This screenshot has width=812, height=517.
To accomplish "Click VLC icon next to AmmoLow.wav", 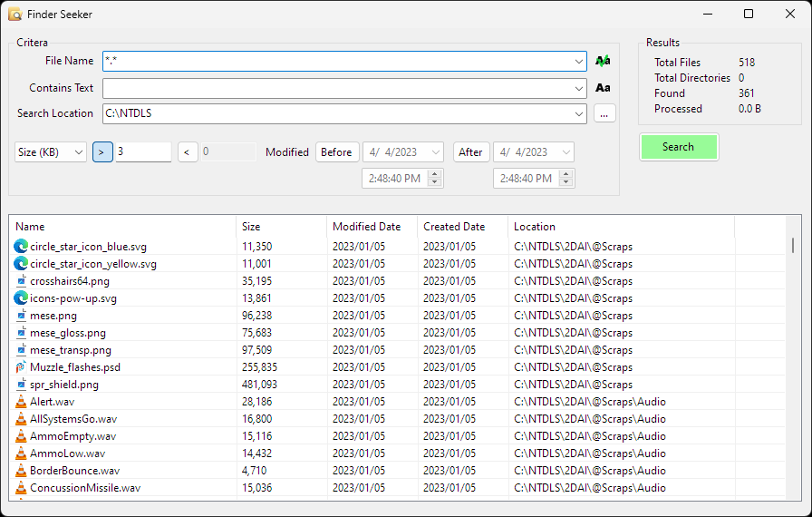I will tap(21, 454).
